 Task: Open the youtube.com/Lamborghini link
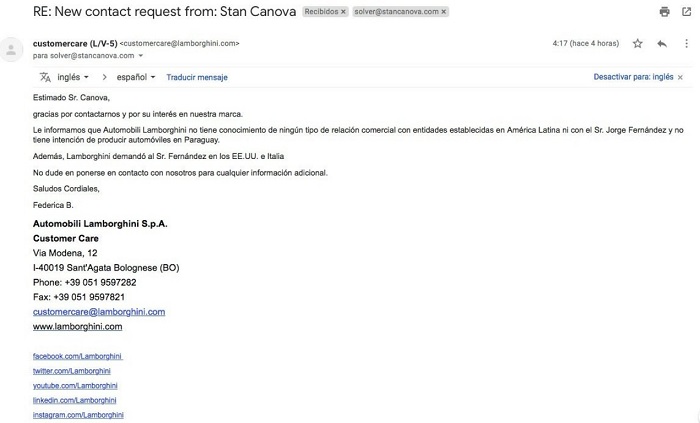click(x=75, y=385)
